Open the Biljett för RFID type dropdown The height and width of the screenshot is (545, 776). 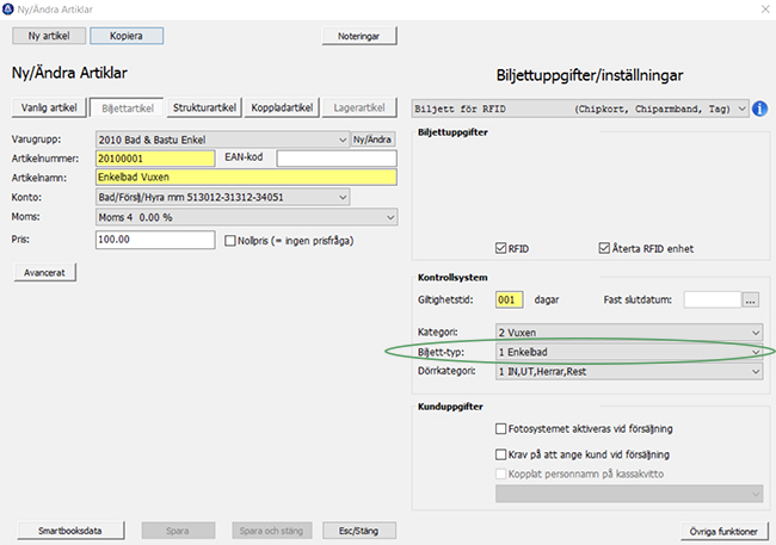[x=580, y=108]
